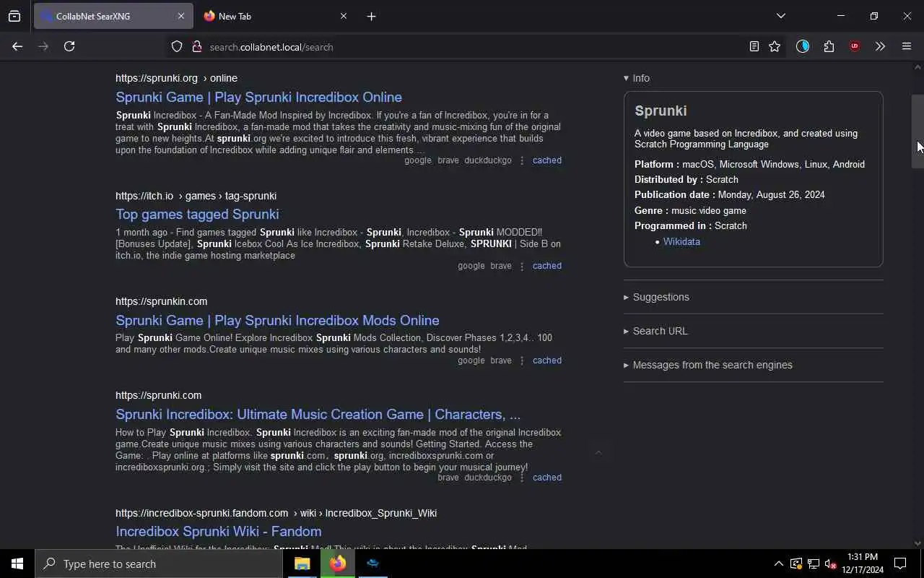This screenshot has height=578, width=924.
Task: Click the taskbar search box
Action: point(159,564)
